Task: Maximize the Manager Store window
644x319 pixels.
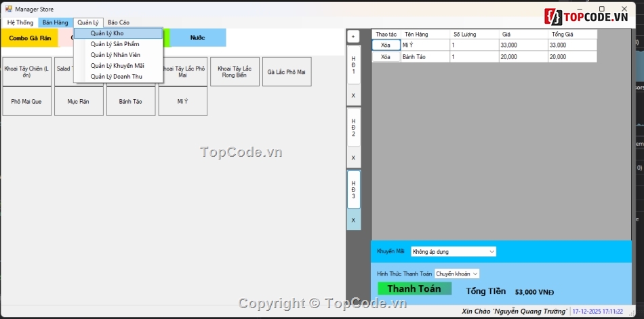Action: click(601, 9)
